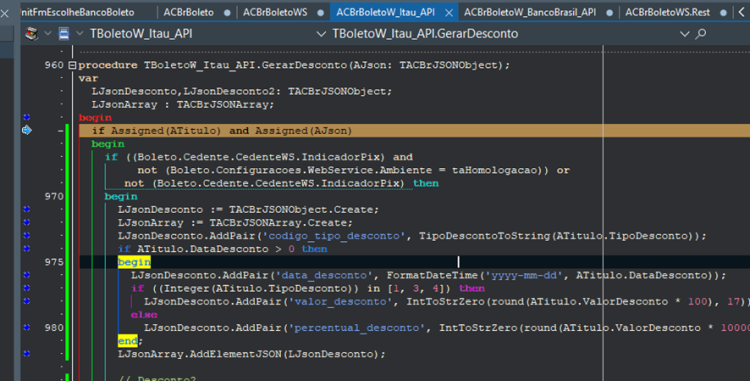
Task: Click line number 975 in gutter
Action: (54, 262)
